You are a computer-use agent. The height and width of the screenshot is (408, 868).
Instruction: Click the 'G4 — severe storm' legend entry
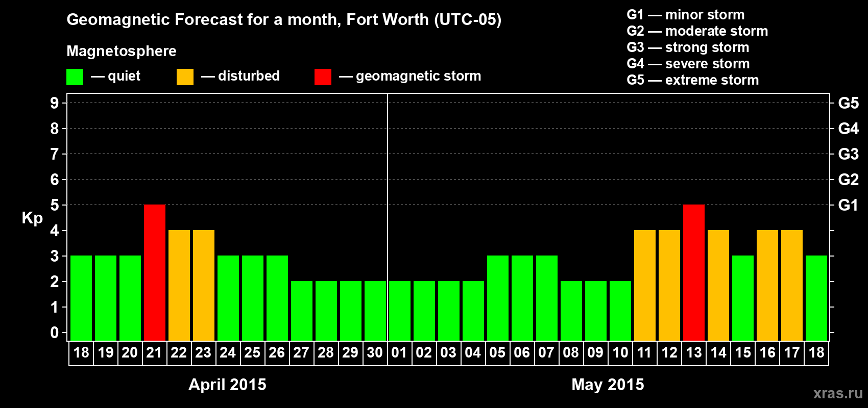(688, 64)
